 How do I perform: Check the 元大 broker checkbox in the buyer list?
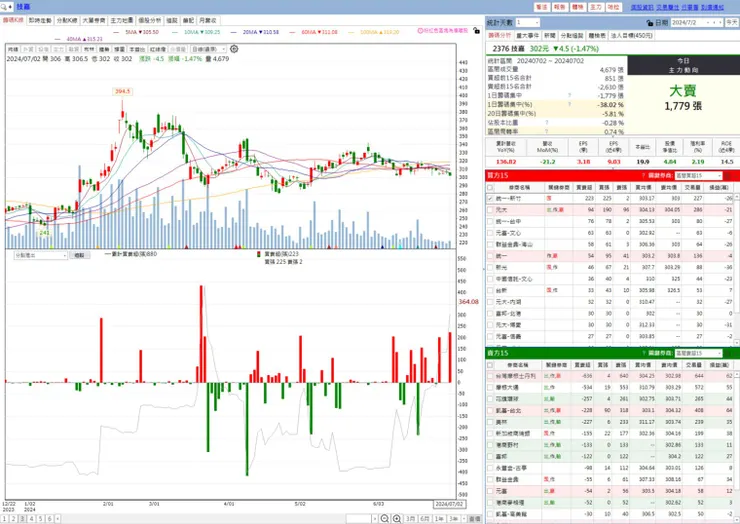click(x=490, y=210)
